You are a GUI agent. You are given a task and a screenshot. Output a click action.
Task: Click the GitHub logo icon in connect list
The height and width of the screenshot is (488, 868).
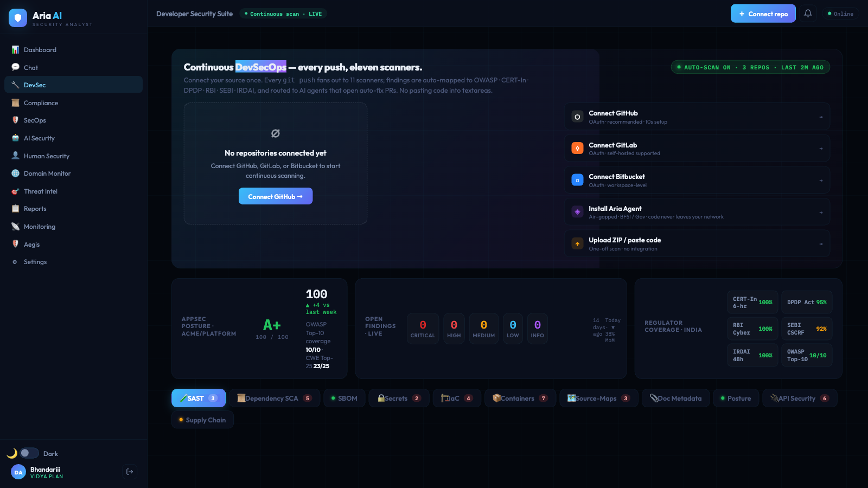pyautogui.click(x=577, y=117)
